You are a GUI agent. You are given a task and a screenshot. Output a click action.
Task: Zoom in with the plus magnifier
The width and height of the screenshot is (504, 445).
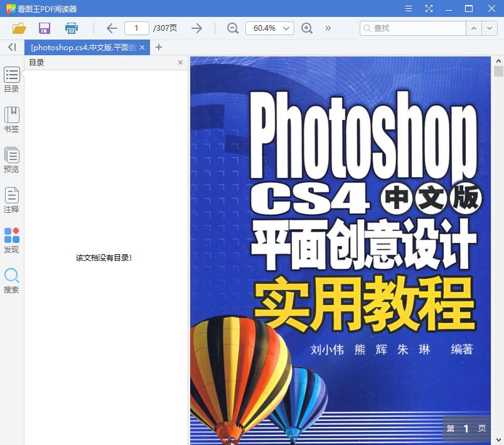pyautogui.click(x=307, y=28)
